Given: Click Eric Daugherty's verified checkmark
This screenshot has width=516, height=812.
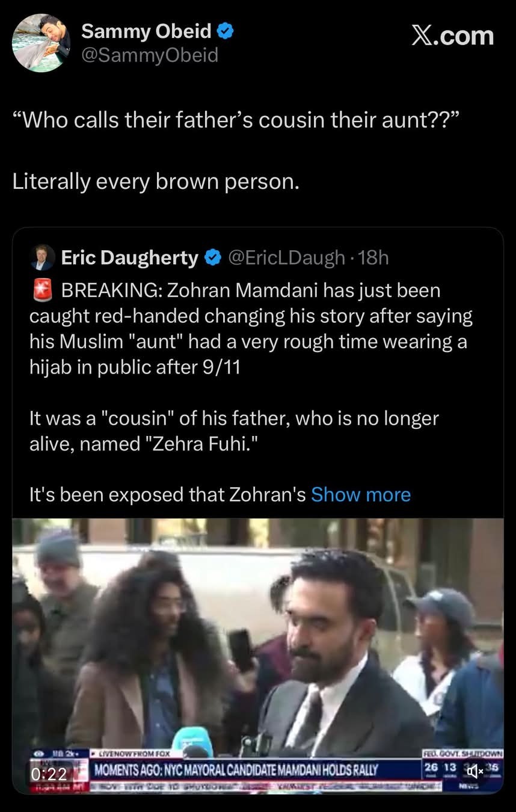Looking at the screenshot, I should coord(212,257).
